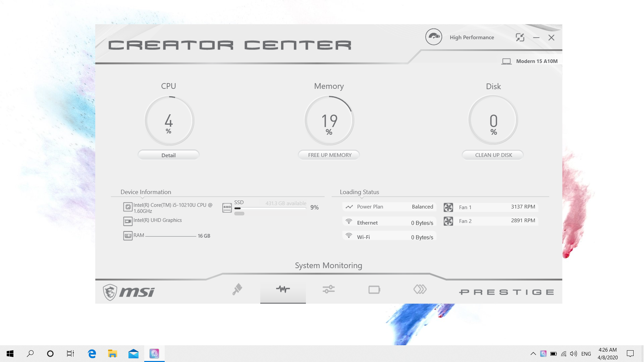Screen dimensions: 644x362
Task: Click the Loading Status heading
Action: [359, 192]
